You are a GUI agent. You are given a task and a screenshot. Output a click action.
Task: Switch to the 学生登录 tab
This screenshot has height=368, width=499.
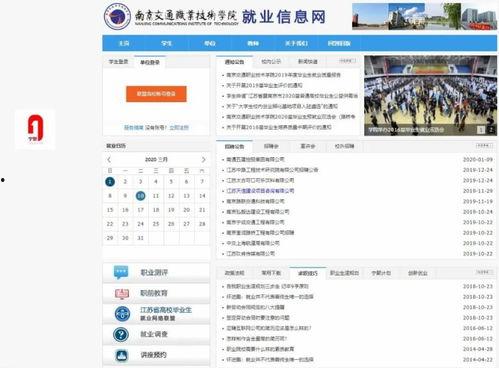tap(118, 62)
